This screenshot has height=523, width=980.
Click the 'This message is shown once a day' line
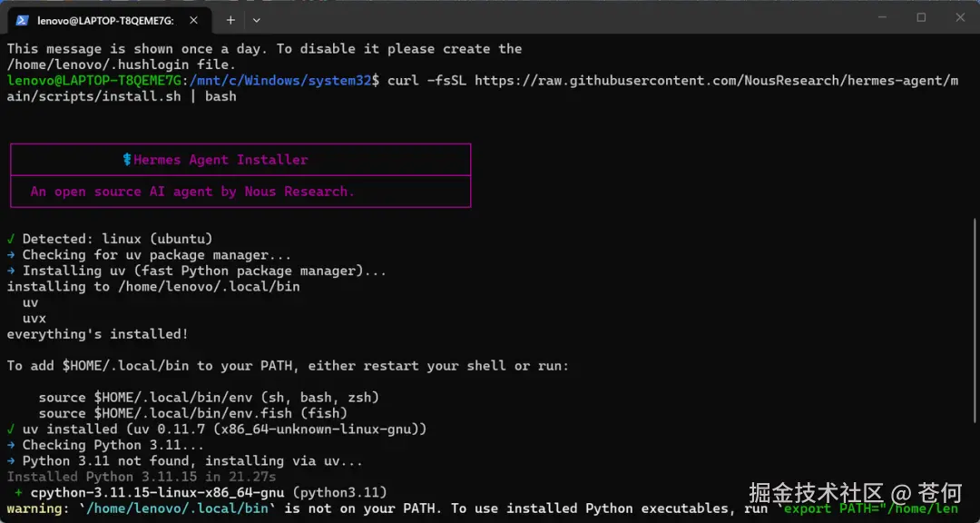(x=264, y=49)
